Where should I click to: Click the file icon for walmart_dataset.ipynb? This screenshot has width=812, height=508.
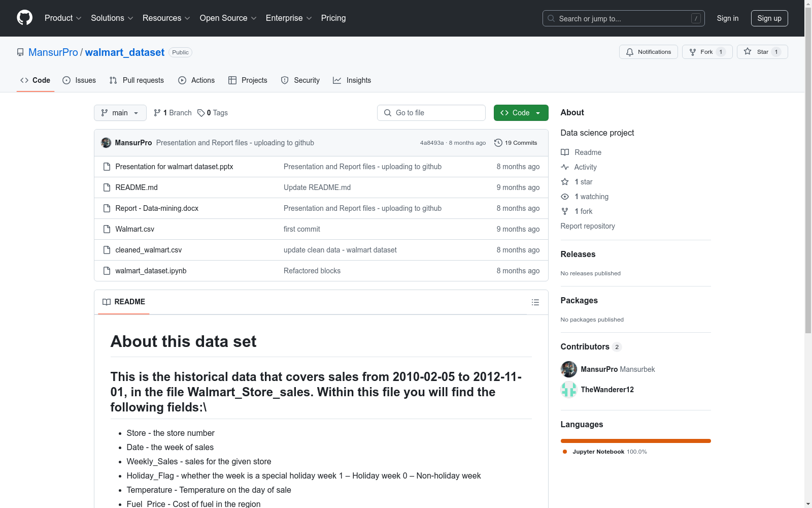107,271
